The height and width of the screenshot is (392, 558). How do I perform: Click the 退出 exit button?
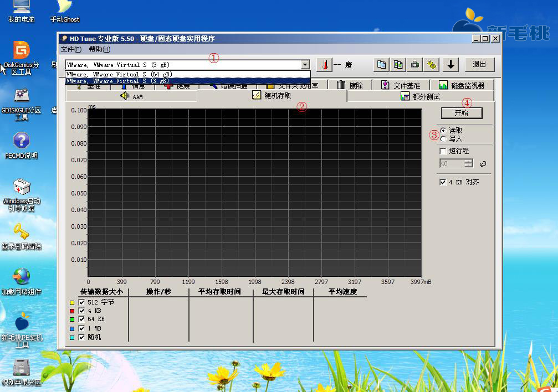point(479,64)
